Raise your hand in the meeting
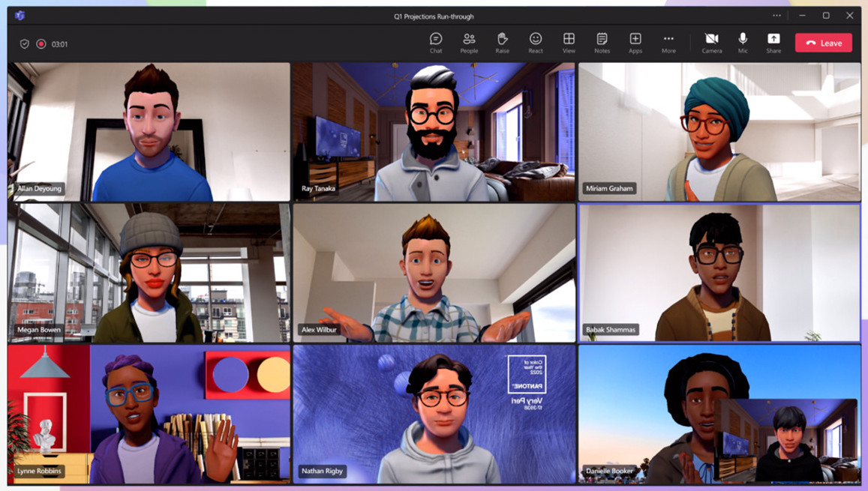 coord(502,43)
